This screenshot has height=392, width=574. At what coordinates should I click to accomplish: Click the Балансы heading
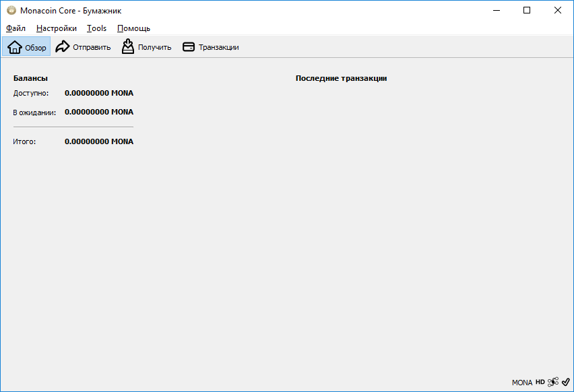click(30, 78)
